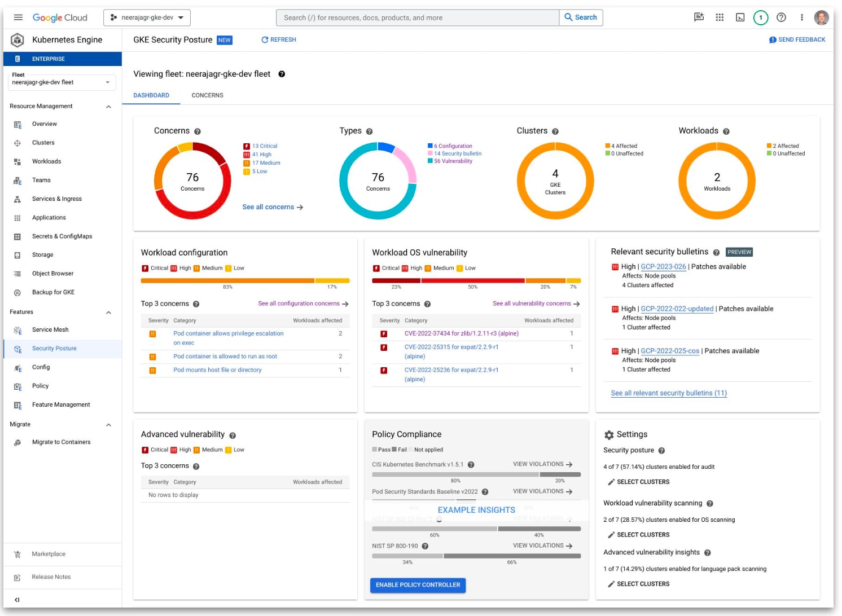The height and width of the screenshot is (616, 842).
Task: Open the three-dot more options menu
Action: coord(801,17)
